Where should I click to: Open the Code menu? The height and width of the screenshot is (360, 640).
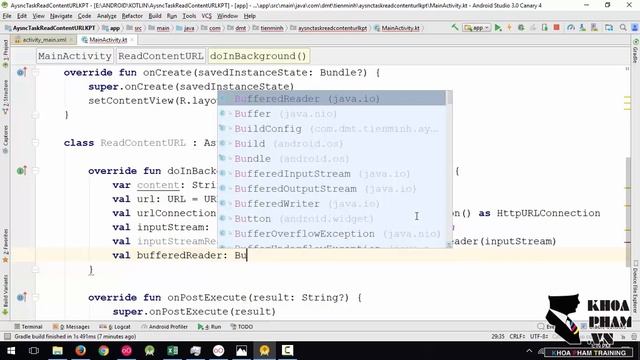[84, 16]
